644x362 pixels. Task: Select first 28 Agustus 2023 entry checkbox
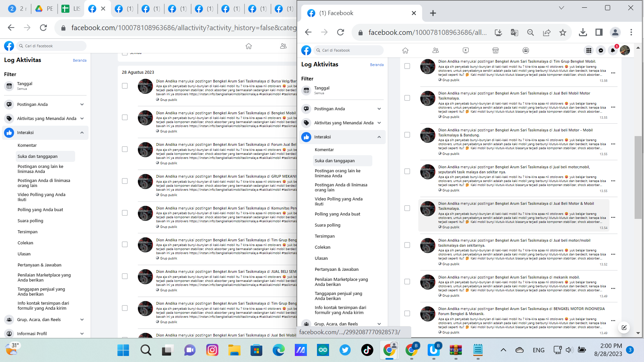click(125, 86)
